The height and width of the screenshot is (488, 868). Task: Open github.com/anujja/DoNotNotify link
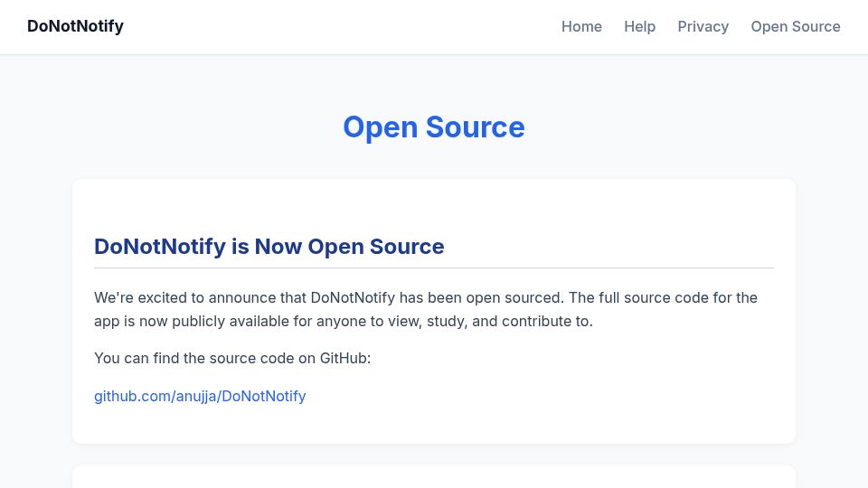[x=200, y=396]
